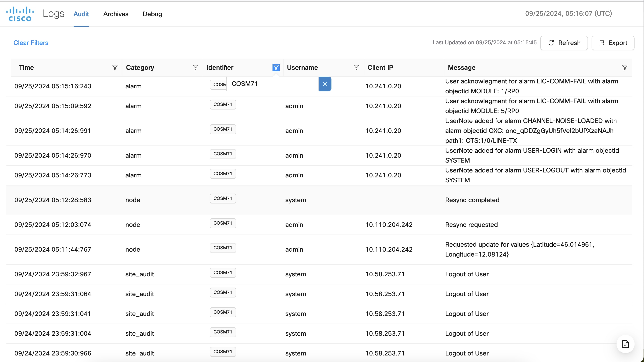The image size is (644, 362).
Task: Click the USER-LOGOUT UserNote message
Action: pos(536,175)
